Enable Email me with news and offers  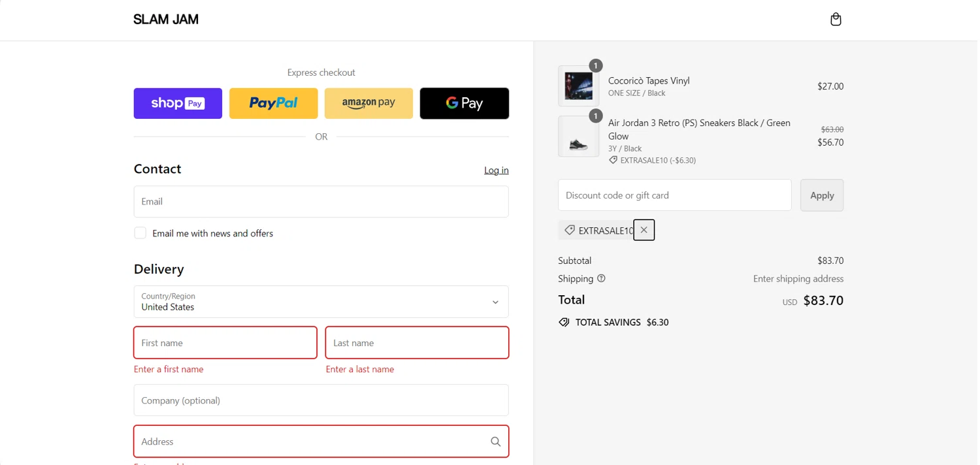point(140,233)
